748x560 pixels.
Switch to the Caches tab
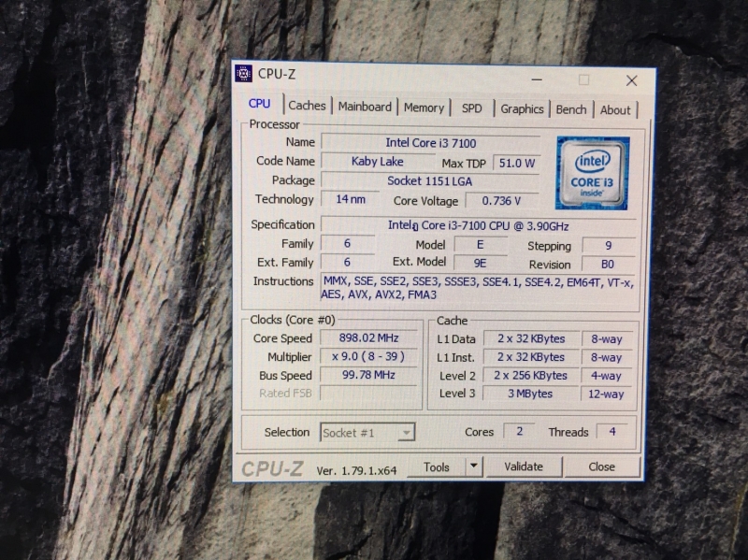tap(307, 106)
